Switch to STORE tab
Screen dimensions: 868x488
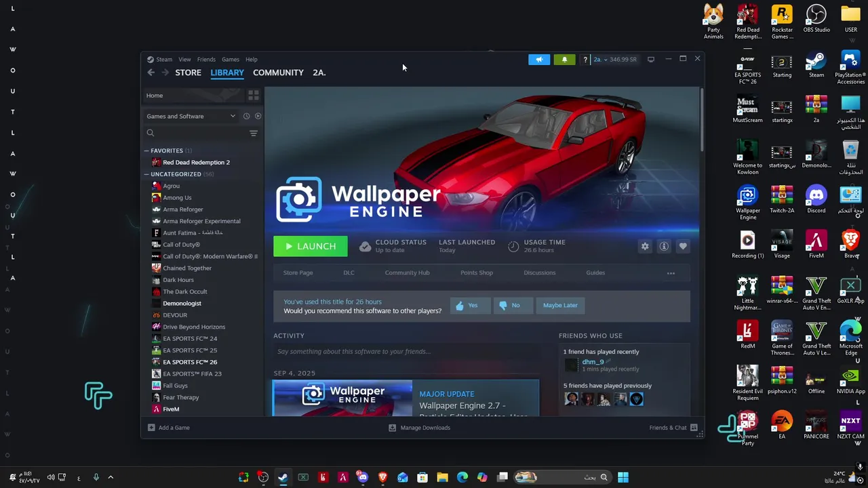pyautogui.click(x=189, y=73)
